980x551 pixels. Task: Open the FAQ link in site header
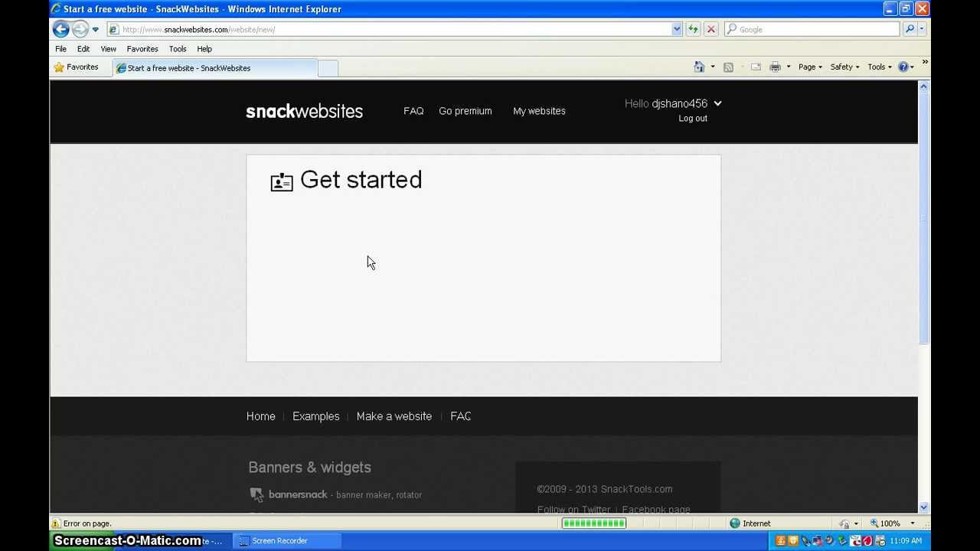coord(413,111)
